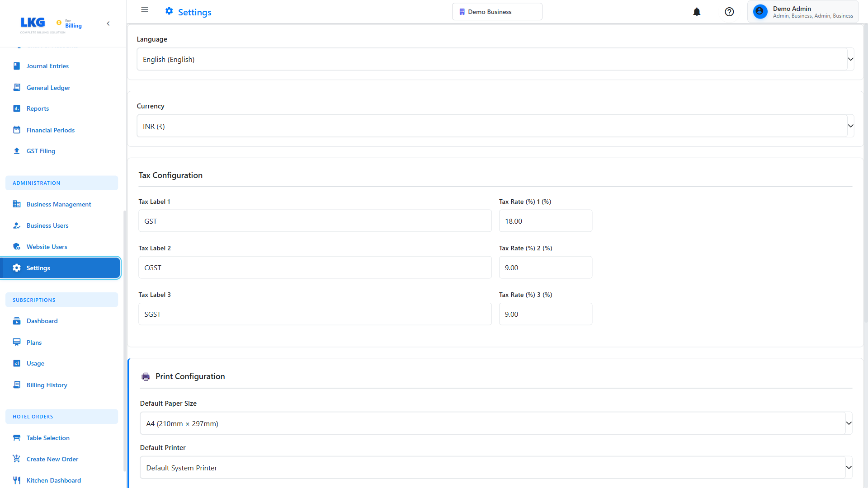Click the Kitchen Dashboard utensils icon

coord(17,480)
